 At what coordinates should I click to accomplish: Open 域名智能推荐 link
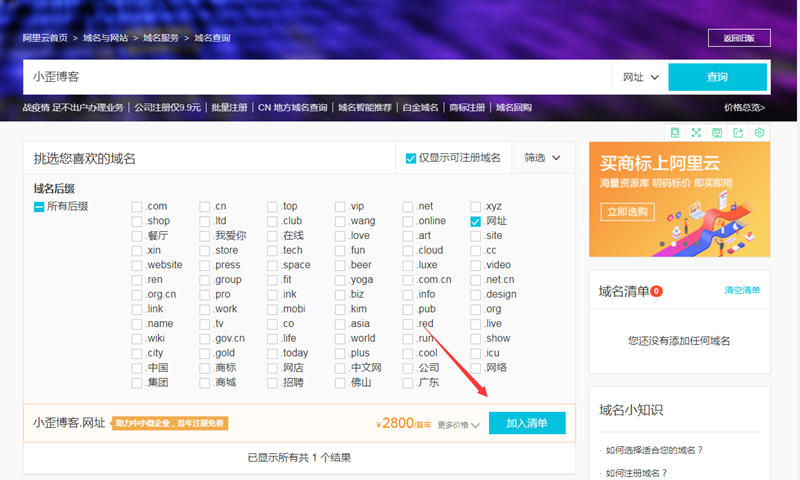click(x=365, y=108)
